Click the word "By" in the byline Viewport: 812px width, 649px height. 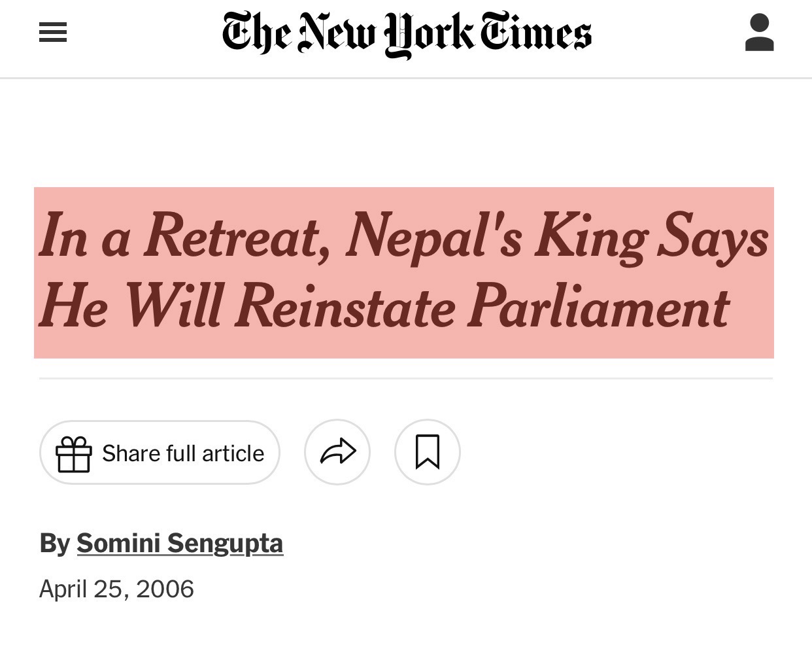(54, 543)
